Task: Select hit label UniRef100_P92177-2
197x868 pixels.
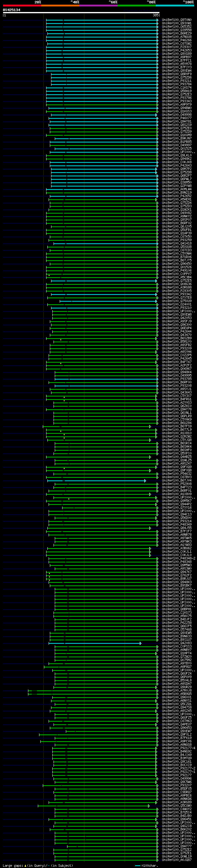Action: pos(179,768)
